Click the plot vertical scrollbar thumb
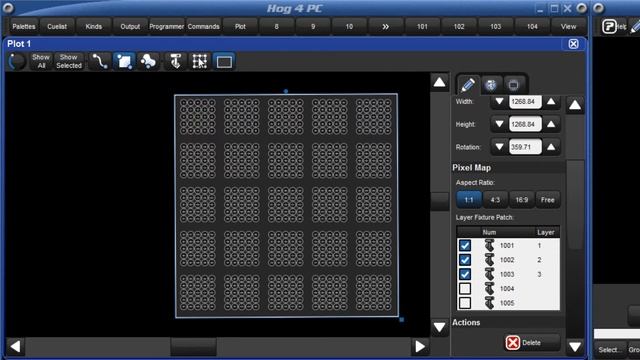640x360 pixels. click(x=440, y=201)
